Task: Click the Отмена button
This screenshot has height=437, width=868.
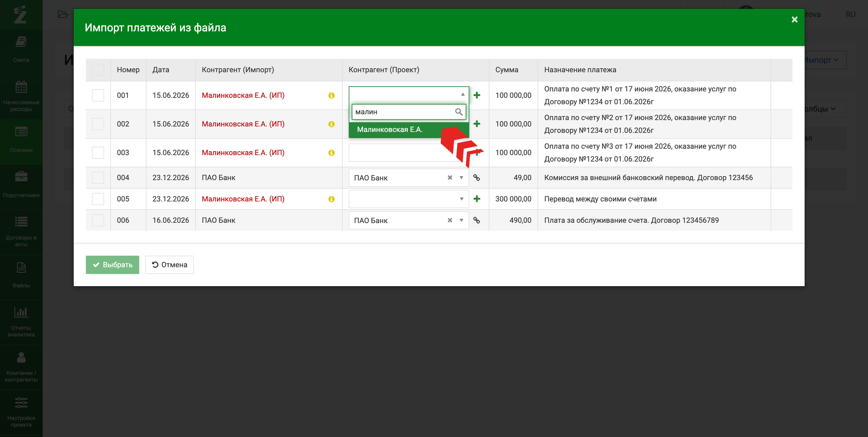Action: point(170,265)
